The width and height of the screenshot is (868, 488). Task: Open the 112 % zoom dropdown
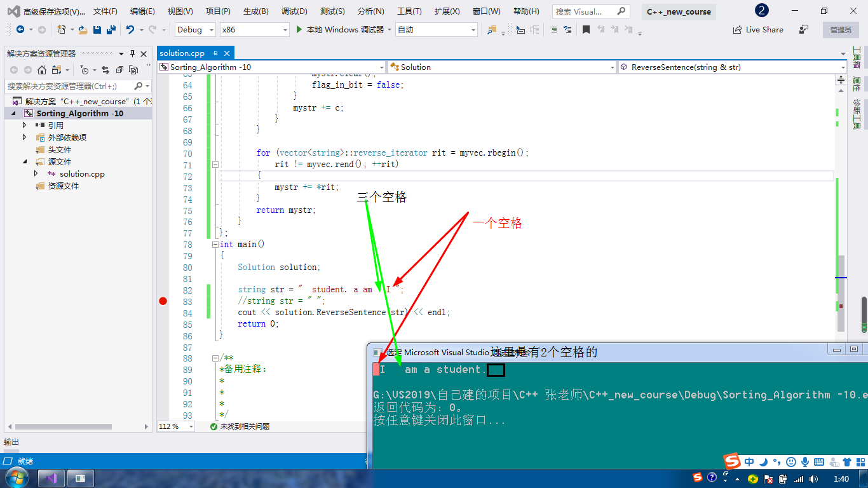(x=175, y=426)
